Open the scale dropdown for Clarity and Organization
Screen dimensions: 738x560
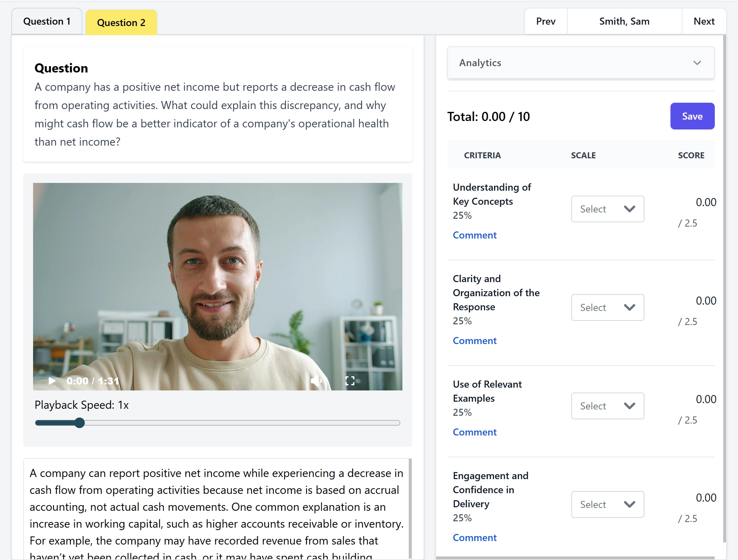(x=607, y=307)
